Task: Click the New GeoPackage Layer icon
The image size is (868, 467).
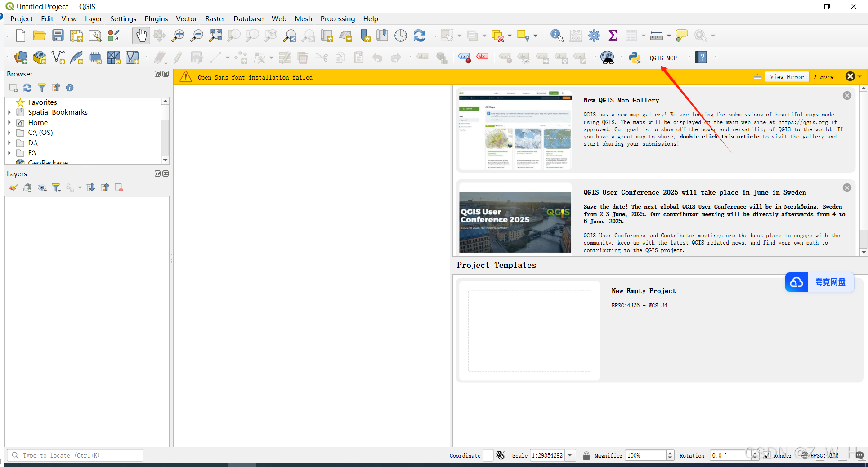Action: (40, 58)
